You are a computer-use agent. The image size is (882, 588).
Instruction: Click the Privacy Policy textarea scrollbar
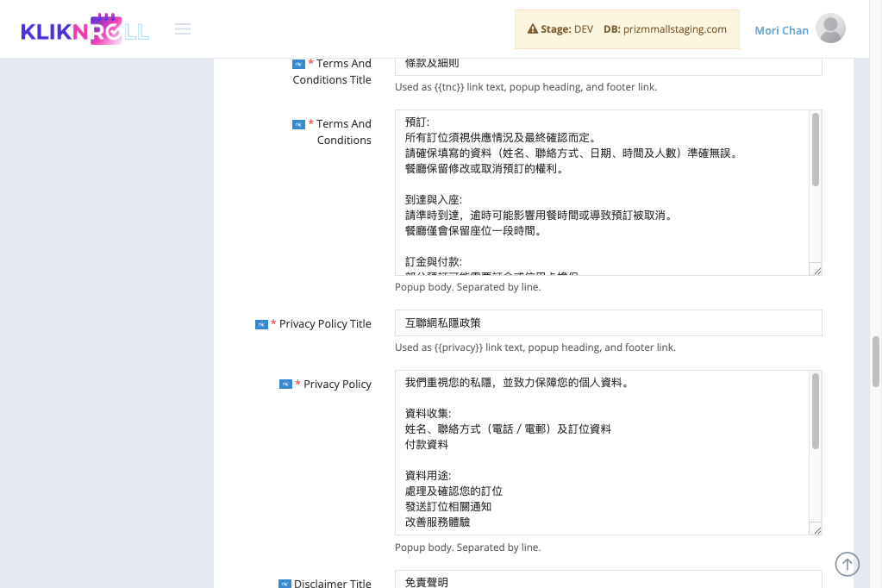[x=815, y=411]
